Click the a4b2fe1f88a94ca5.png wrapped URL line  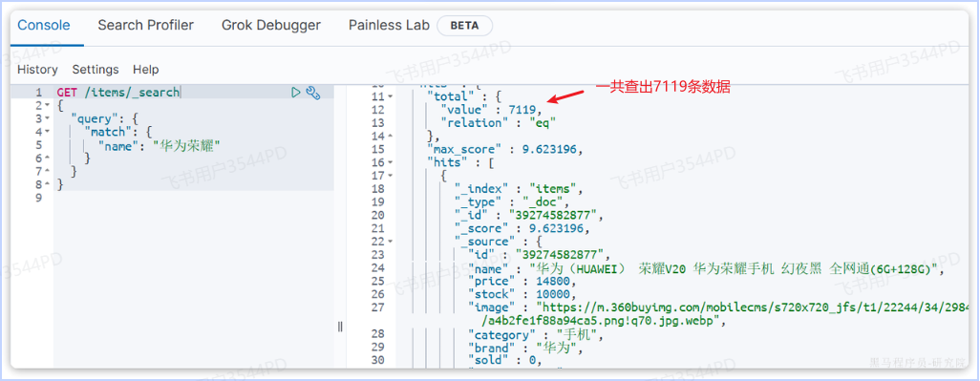604,321
